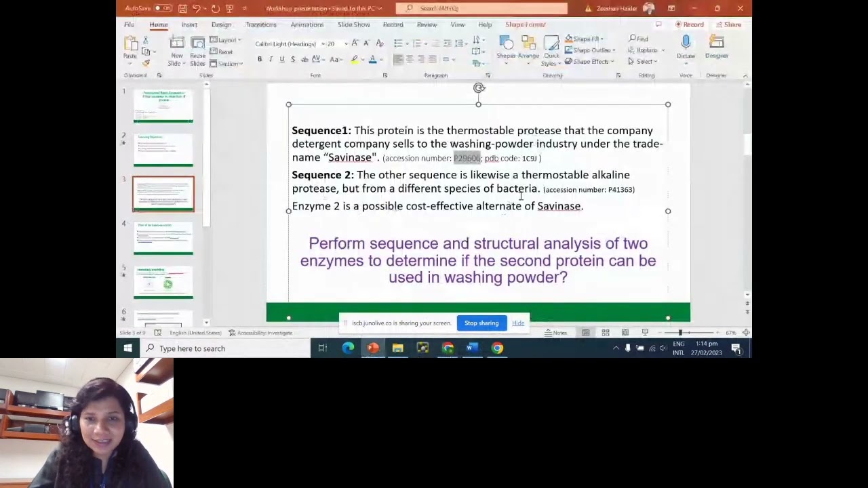Undo the last action
868x488 pixels.
click(x=196, y=8)
